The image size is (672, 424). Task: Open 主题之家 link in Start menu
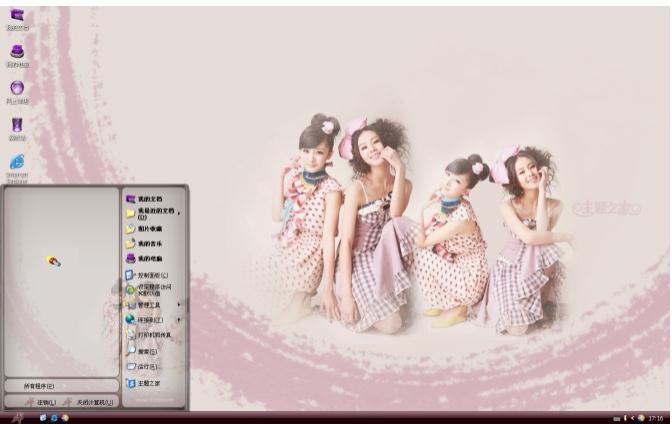click(144, 383)
